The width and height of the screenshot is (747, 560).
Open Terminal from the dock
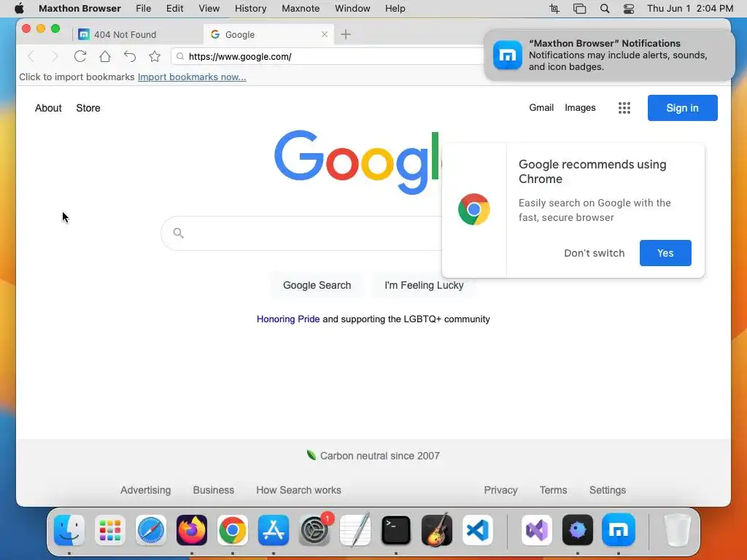point(396,529)
